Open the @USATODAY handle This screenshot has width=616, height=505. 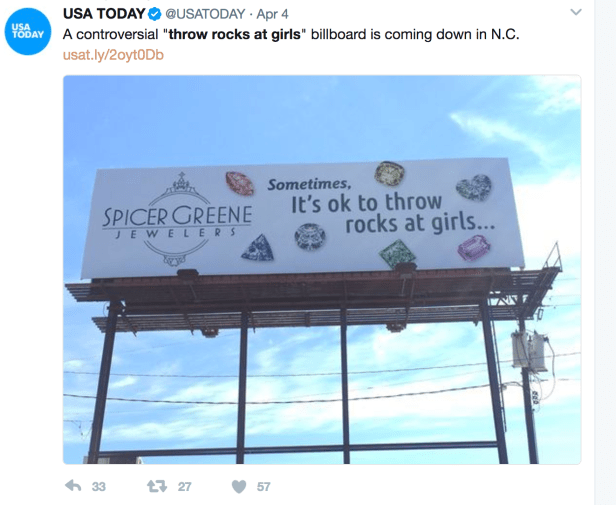point(205,14)
